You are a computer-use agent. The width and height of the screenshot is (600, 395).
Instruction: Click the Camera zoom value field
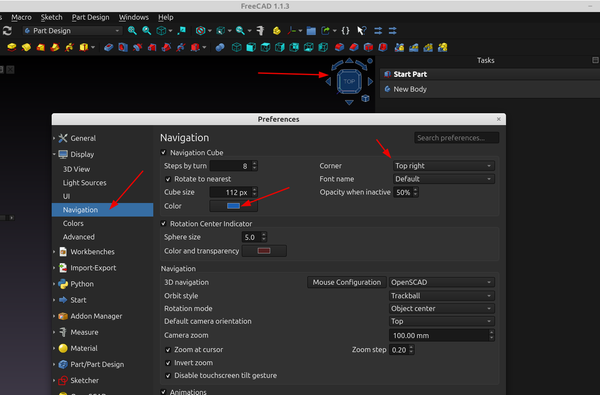point(442,335)
